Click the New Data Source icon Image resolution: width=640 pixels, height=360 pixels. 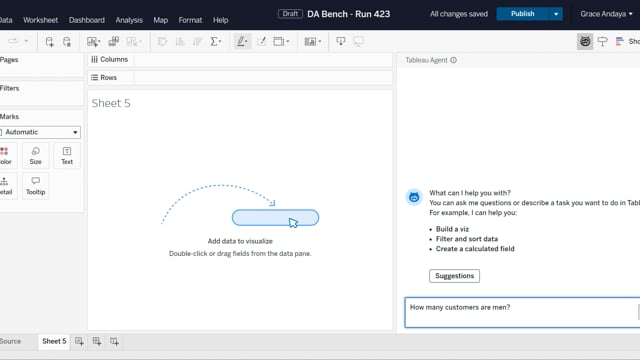(49, 41)
